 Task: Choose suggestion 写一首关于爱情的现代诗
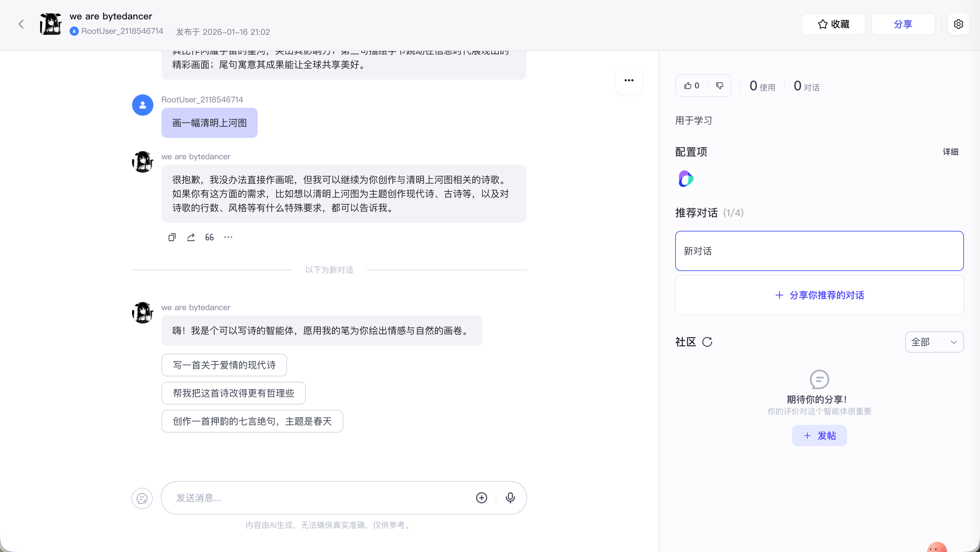point(224,365)
